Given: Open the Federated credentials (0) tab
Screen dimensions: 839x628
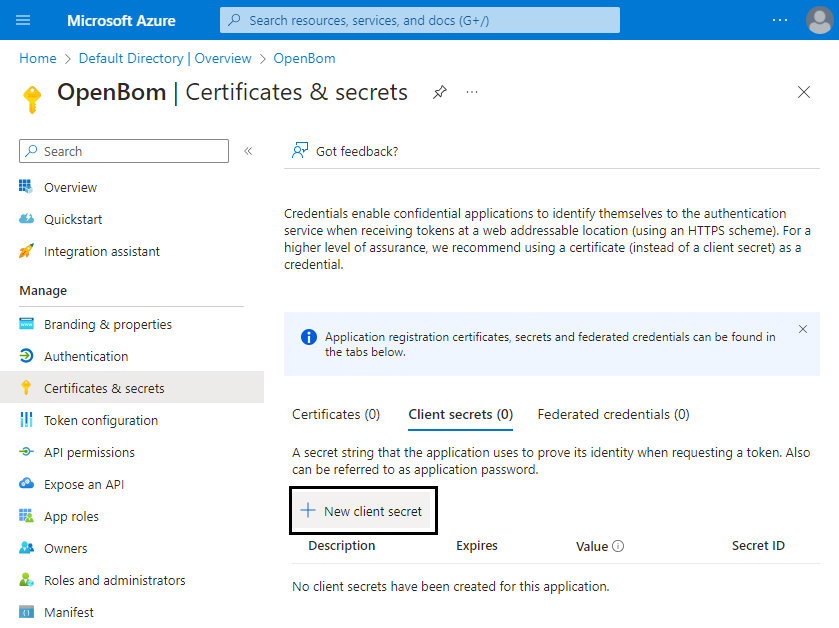Looking at the screenshot, I should point(613,415).
